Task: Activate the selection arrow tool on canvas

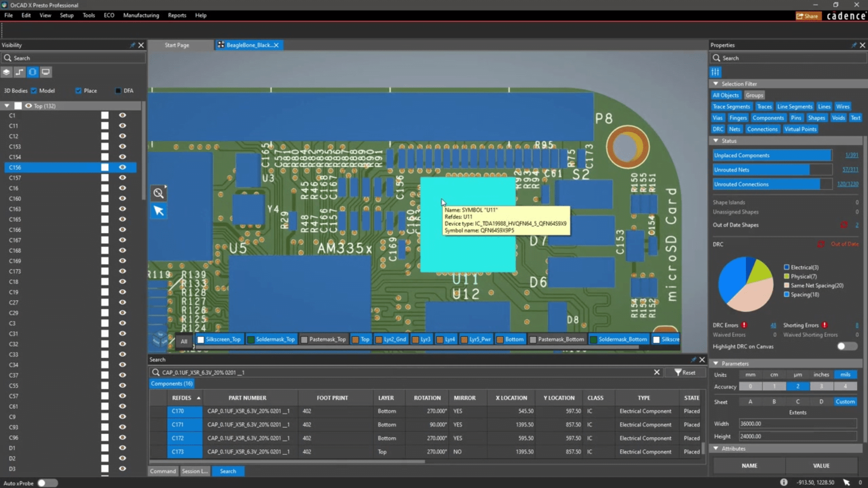Action: coord(159,211)
